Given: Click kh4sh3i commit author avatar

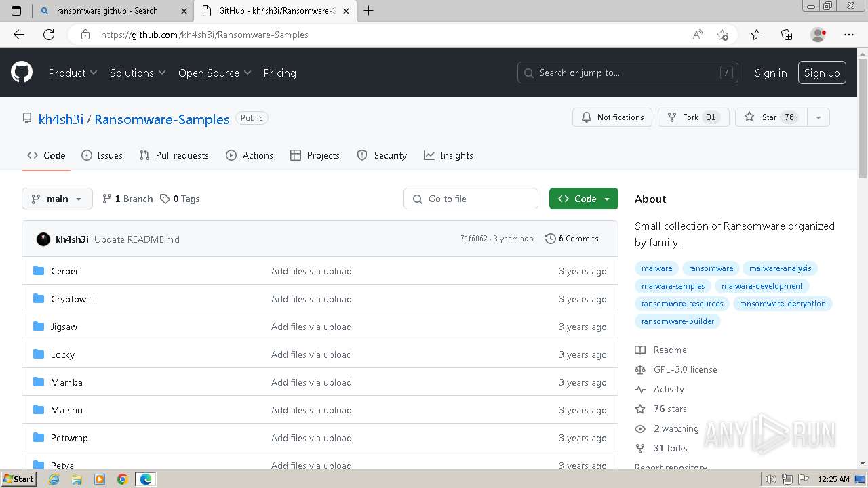Looking at the screenshot, I should coord(43,239).
